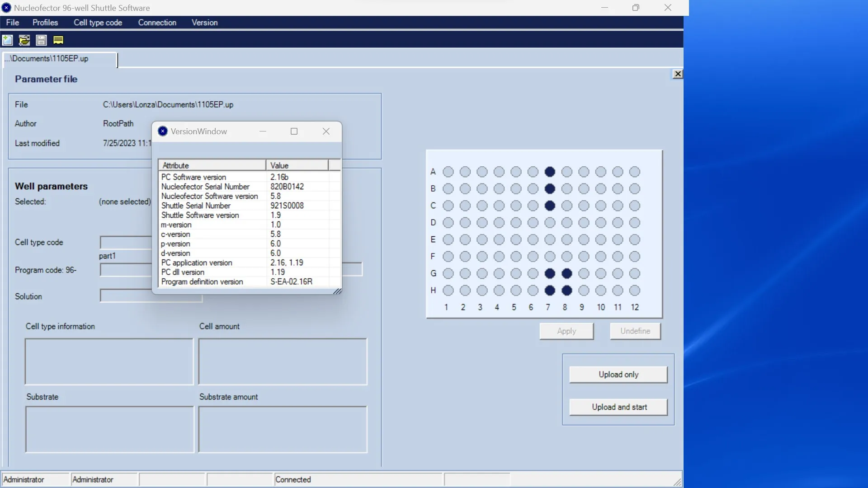
Task: Select the c-version row
Action: pos(250,234)
